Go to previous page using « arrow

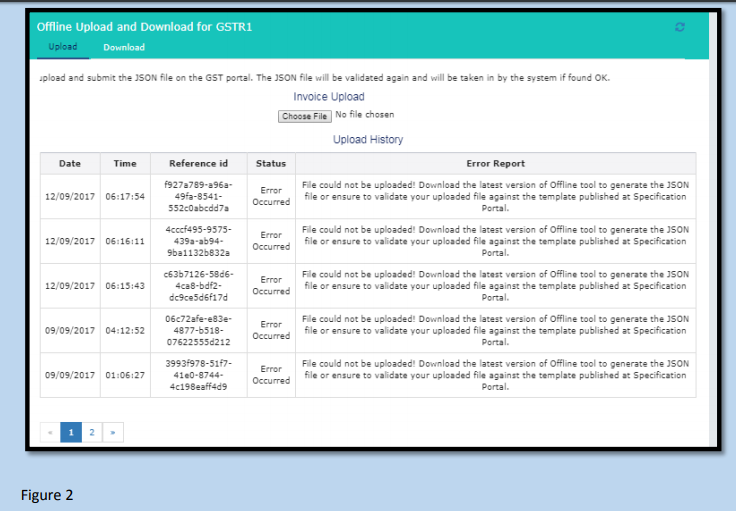tap(50, 432)
